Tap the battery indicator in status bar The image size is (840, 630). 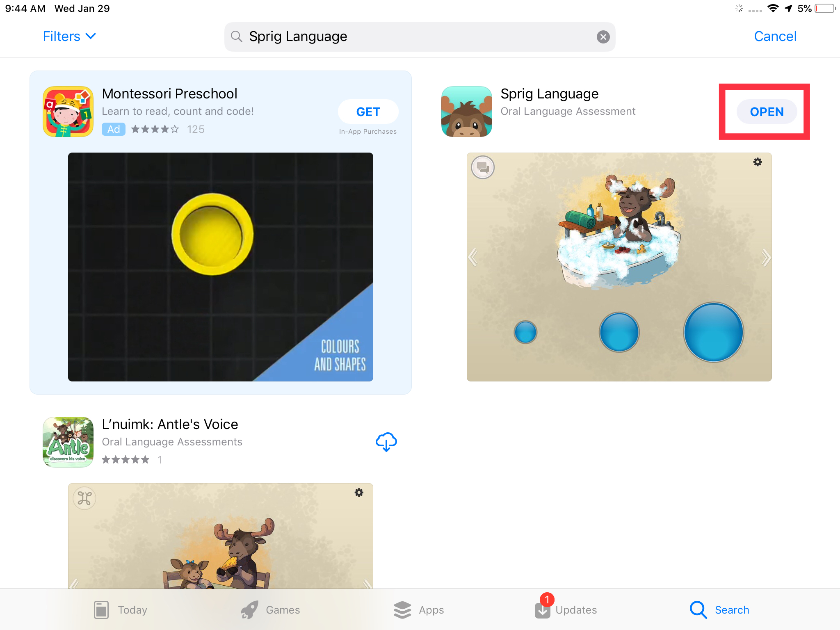(x=825, y=9)
